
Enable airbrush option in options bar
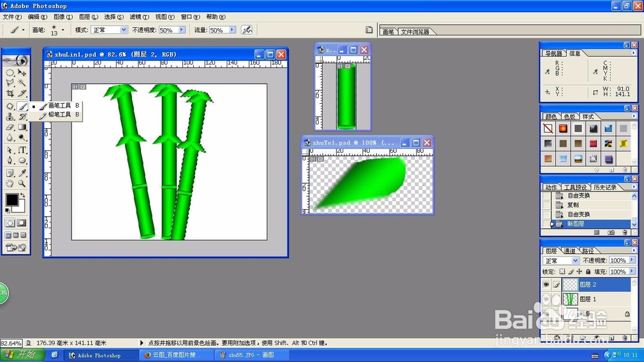(x=247, y=30)
